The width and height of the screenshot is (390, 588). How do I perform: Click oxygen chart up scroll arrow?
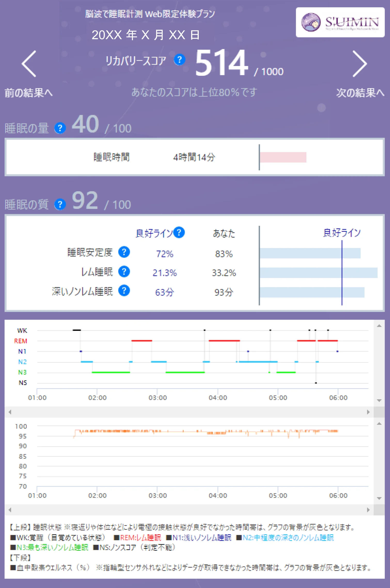tap(379, 424)
